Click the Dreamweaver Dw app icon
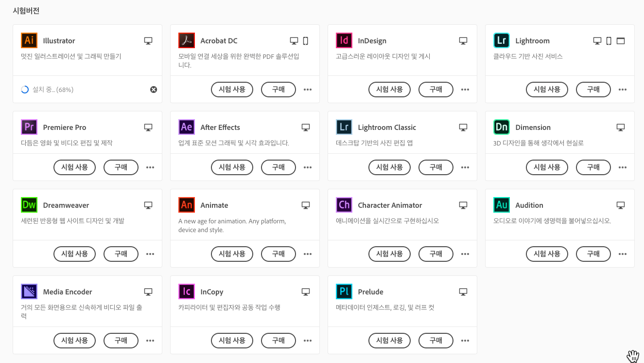Viewport: 644px width, 363px height. (x=29, y=205)
